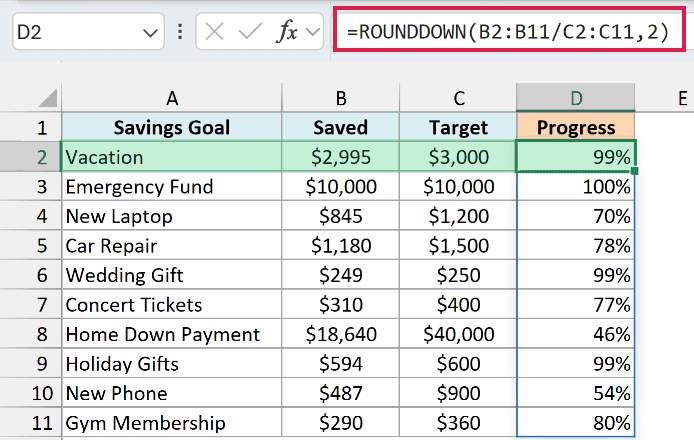Image resolution: width=694 pixels, height=440 pixels.
Task: Click the $845 saved cell
Action: 340,216
